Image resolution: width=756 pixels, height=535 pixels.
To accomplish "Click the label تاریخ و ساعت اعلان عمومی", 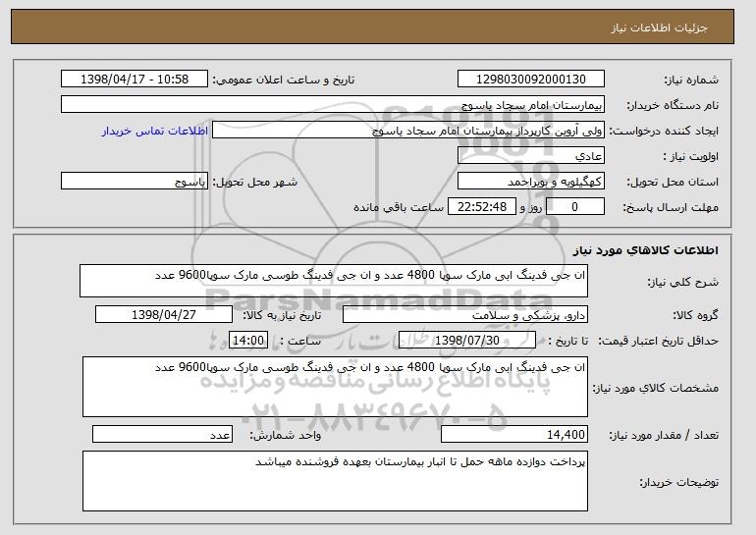I will click(284, 80).
